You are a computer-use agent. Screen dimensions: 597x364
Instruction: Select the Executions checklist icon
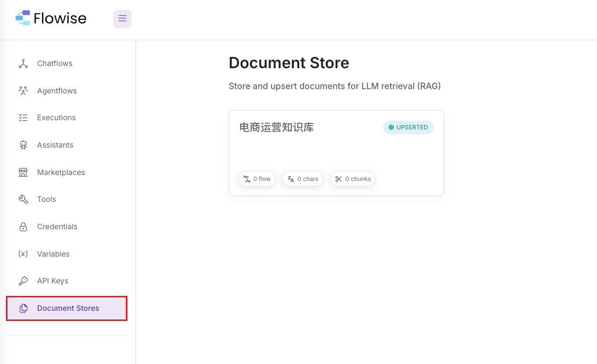point(23,118)
